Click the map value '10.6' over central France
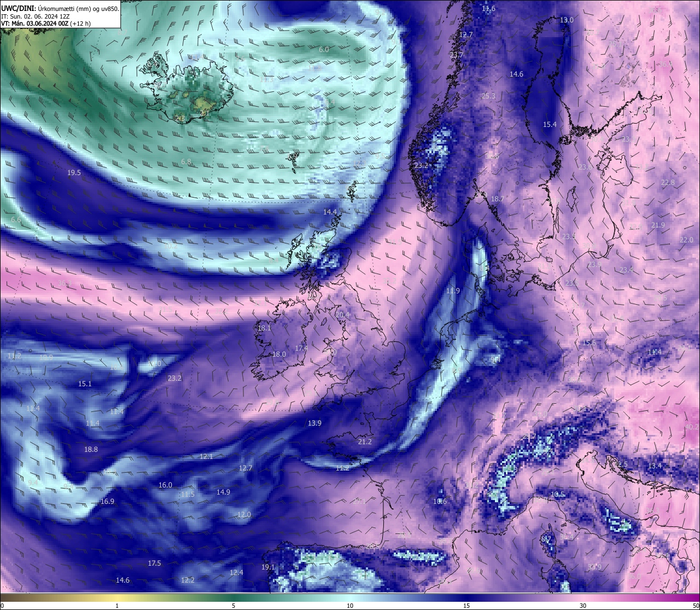This screenshot has width=700, height=610. pyautogui.click(x=440, y=502)
